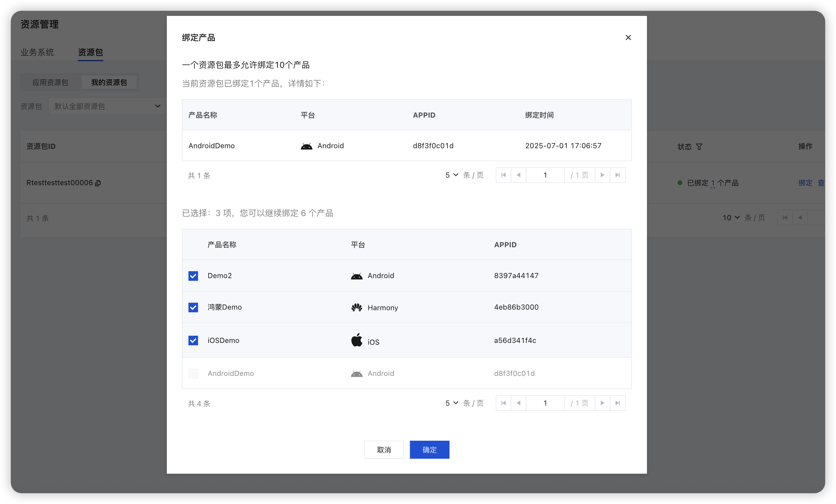Uncheck the Demo2 product checkbox
Image resolution: width=836 pixels, height=504 pixels.
pyautogui.click(x=193, y=276)
